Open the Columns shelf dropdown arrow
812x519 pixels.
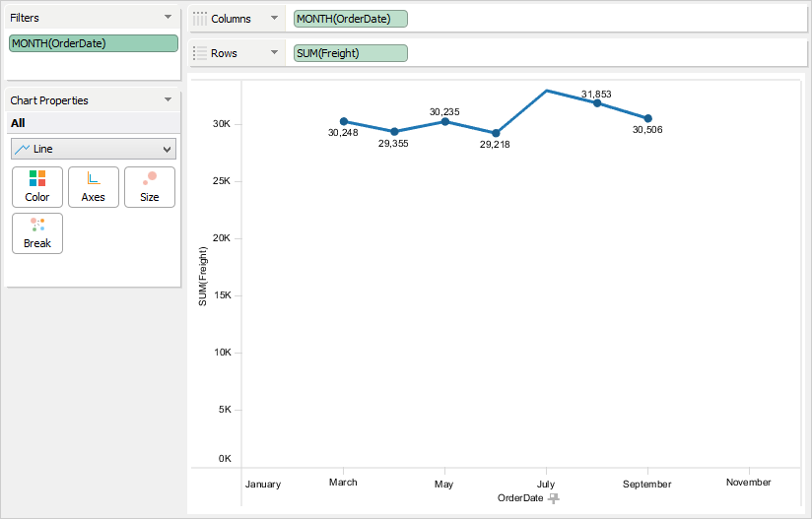point(274,19)
